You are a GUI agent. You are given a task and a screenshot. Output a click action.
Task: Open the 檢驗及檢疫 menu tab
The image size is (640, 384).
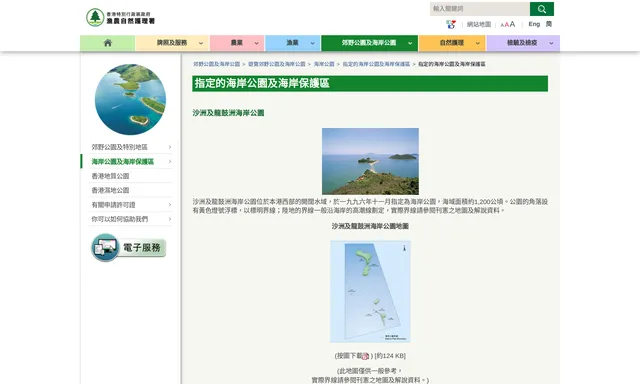pos(523,43)
